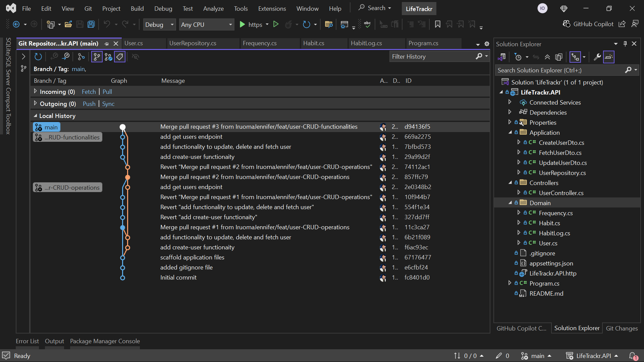644x362 pixels.
Task: Open the Solution Explorer properties wrench icon
Action: tap(597, 57)
